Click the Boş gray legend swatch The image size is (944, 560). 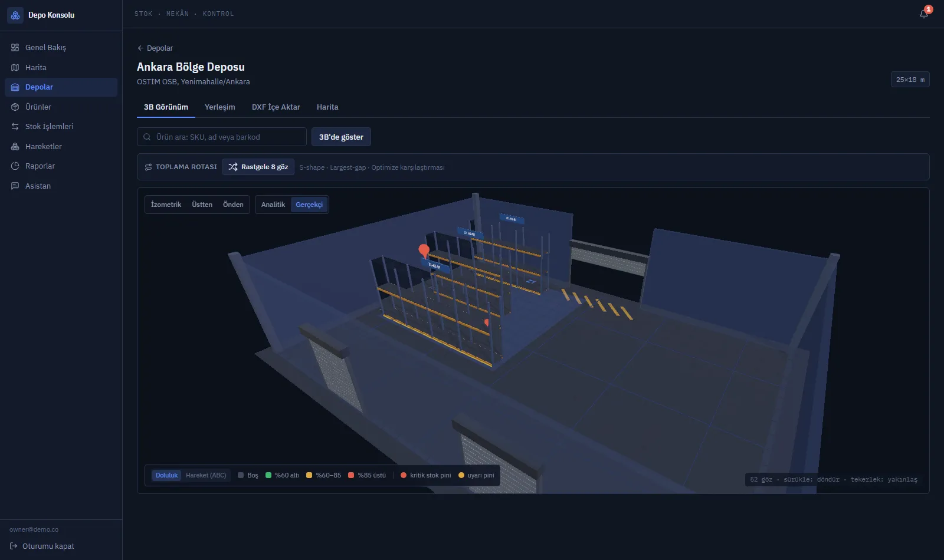click(x=241, y=475)
